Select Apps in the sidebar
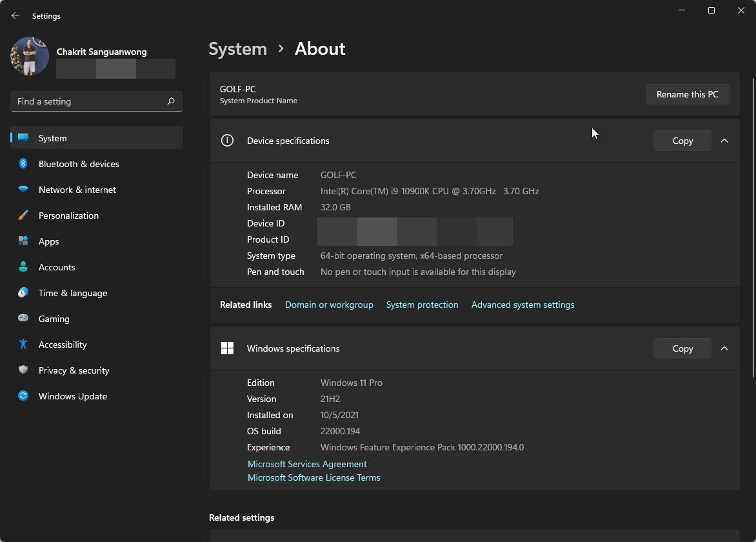 pos(96,241)
